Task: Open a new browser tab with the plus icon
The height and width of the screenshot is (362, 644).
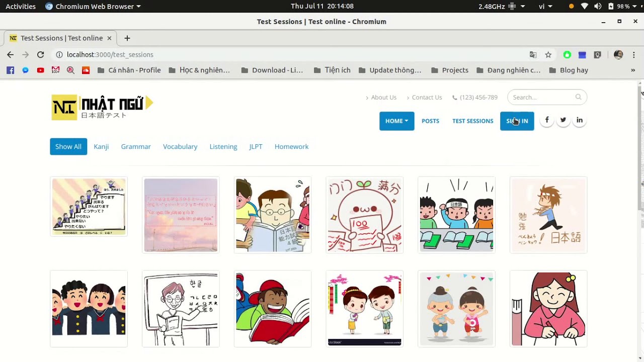Action: point(127,38)
